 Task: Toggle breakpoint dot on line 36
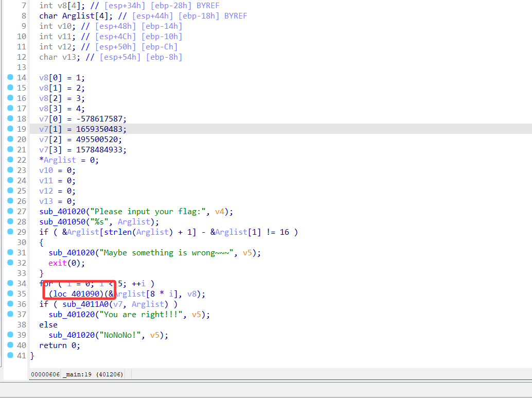pyautogui.click(x=10, y=303)
